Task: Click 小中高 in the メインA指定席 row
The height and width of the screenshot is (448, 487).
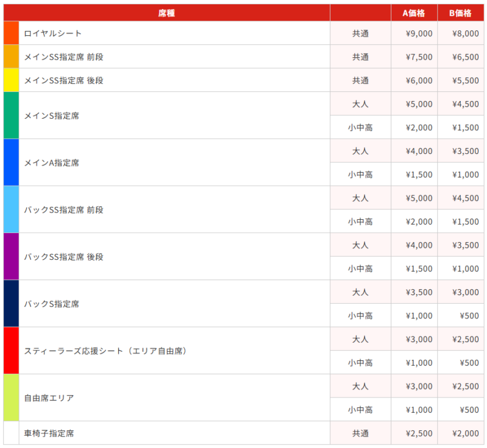Action: (360, 175)
